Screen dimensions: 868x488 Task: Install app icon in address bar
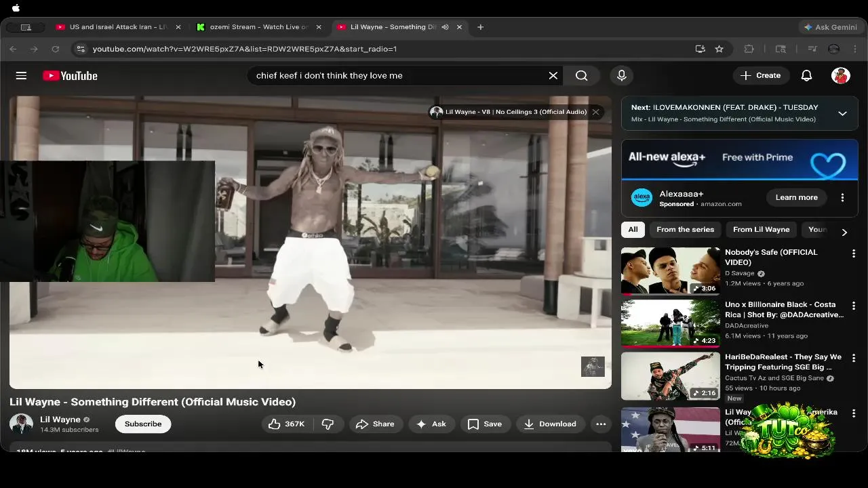[x=700, y=49]
